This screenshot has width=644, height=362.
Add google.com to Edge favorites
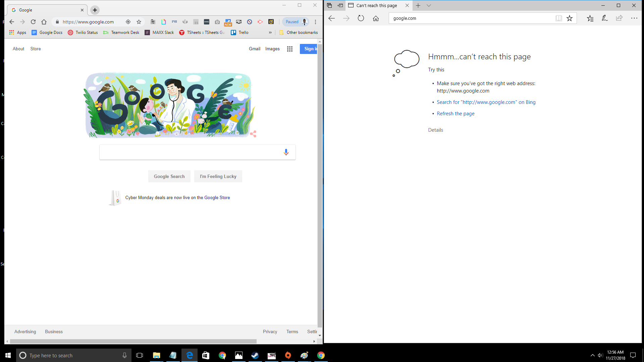coord(570,18)
